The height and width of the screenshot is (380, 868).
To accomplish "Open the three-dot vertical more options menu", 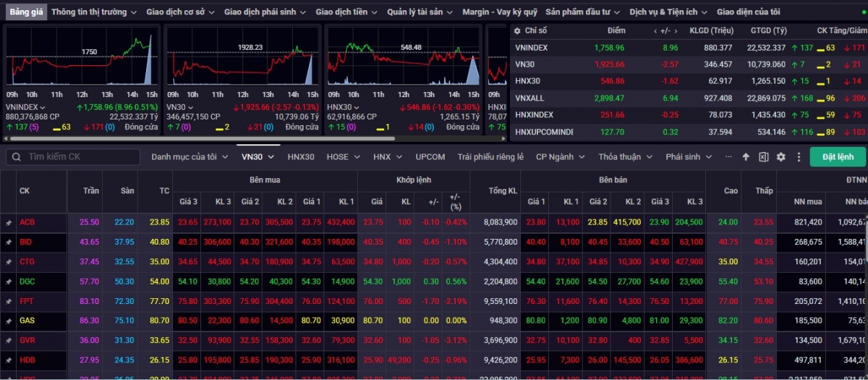I will [799, 157].
